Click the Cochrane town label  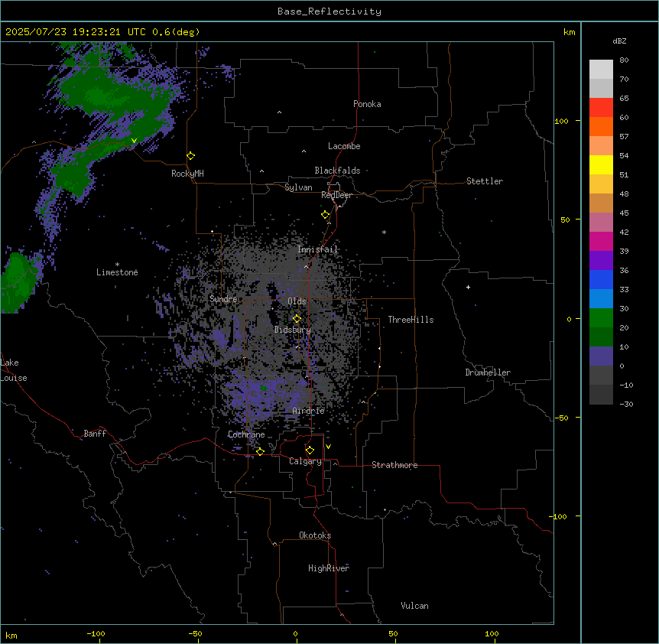(246, 434)
